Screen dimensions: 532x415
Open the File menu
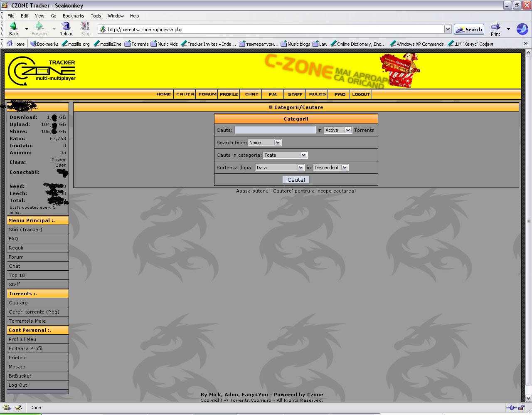pos(11,16)
